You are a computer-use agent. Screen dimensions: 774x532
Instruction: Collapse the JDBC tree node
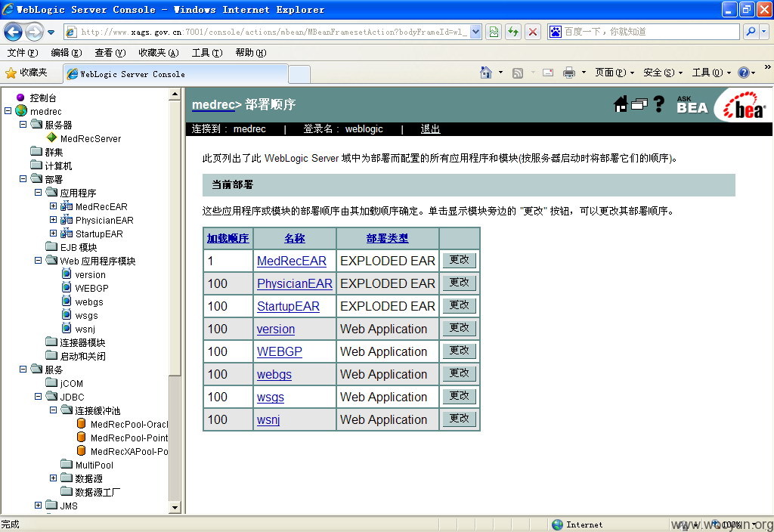[38, 396]
